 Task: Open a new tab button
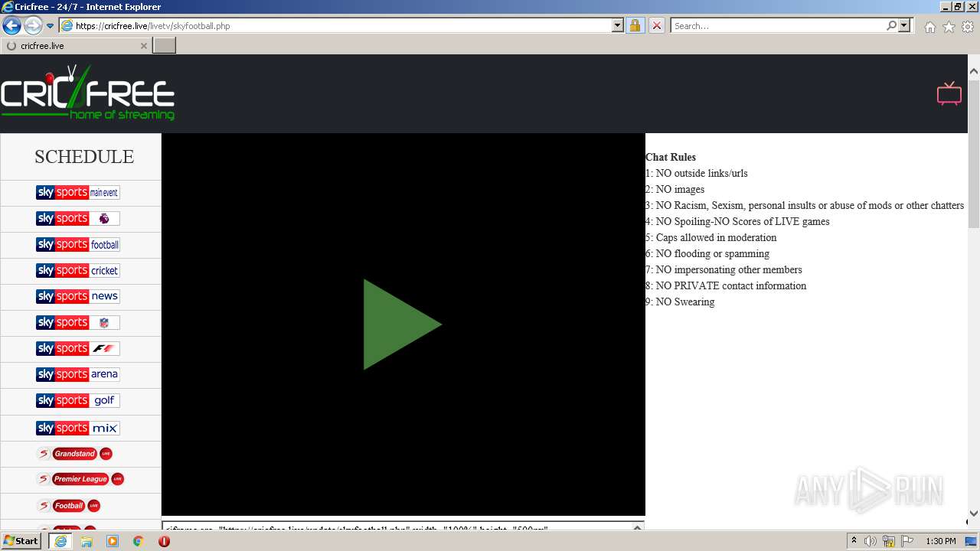pos(165,46)
